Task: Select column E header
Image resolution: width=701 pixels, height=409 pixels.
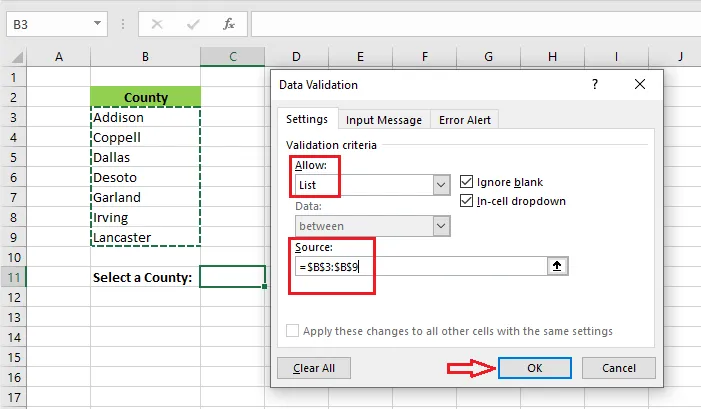Action: point(360,57)
